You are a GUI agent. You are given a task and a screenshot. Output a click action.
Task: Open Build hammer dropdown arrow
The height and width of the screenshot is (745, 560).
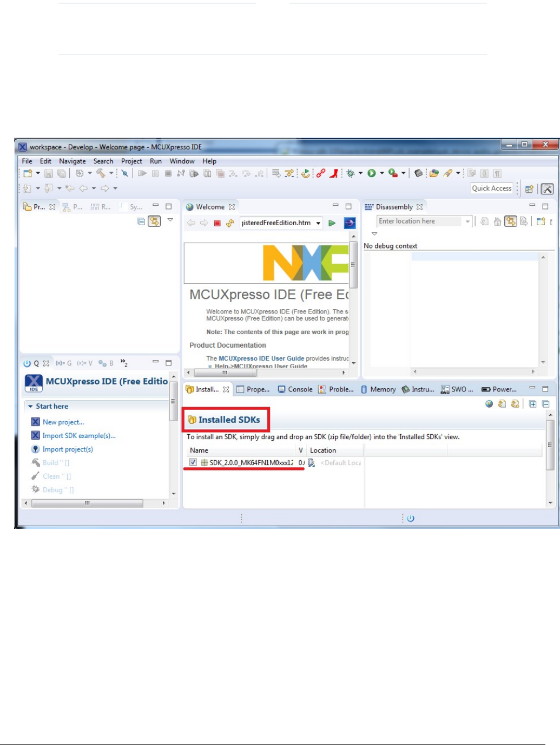[111, 173]
